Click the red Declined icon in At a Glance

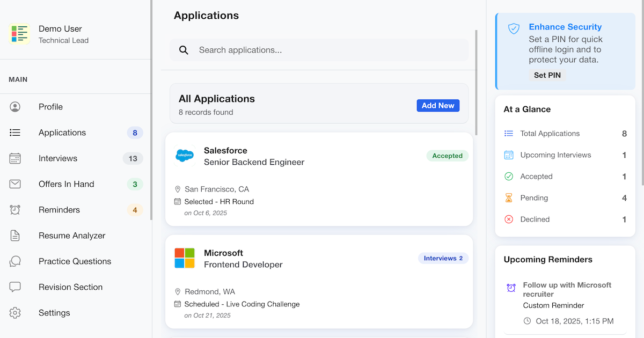pos(508,219)
